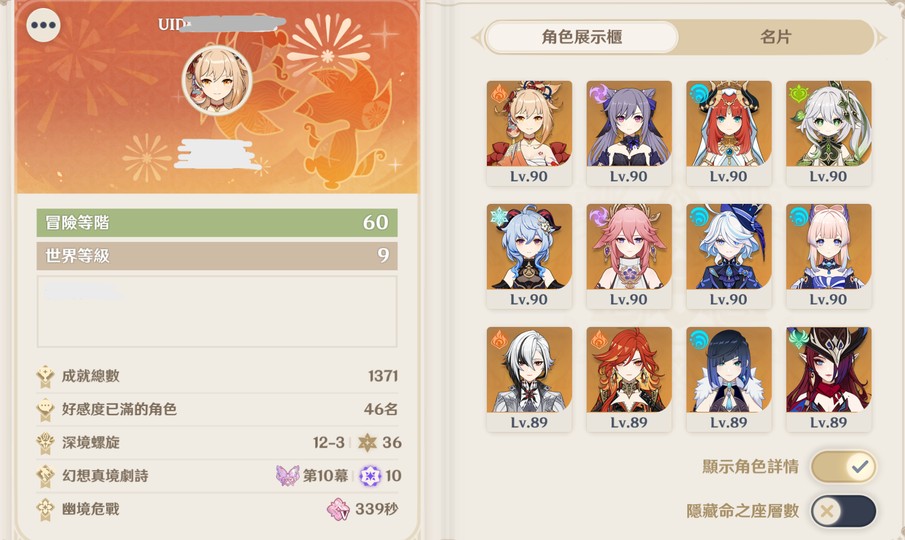Select the achievements total trophy icon
The image size is (905, 540).
tap(45, 376)
